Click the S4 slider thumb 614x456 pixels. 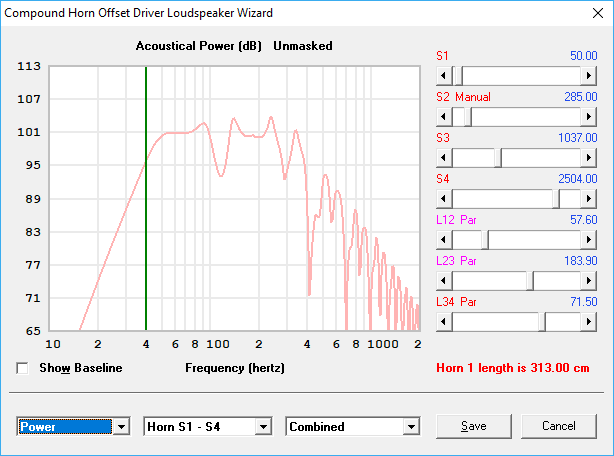(556, 199)
